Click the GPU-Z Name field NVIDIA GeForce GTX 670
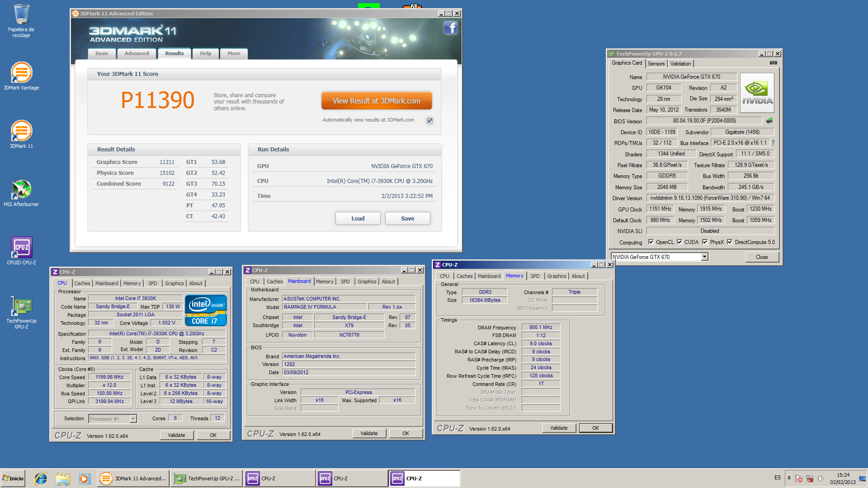Screen dimensions: 868x488 [x=692, y=77]
